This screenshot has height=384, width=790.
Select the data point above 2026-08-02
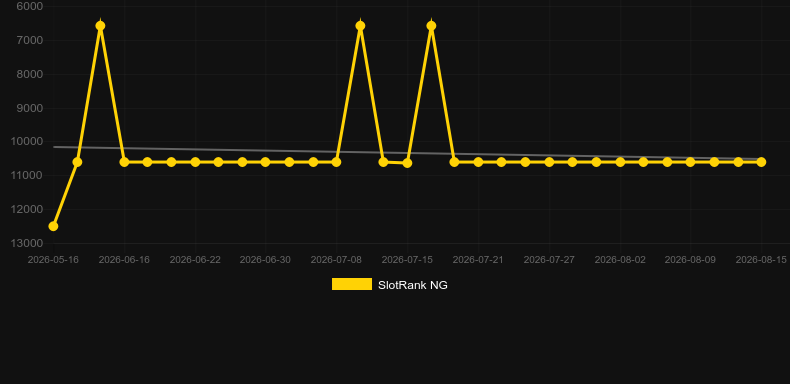[620, 162]
